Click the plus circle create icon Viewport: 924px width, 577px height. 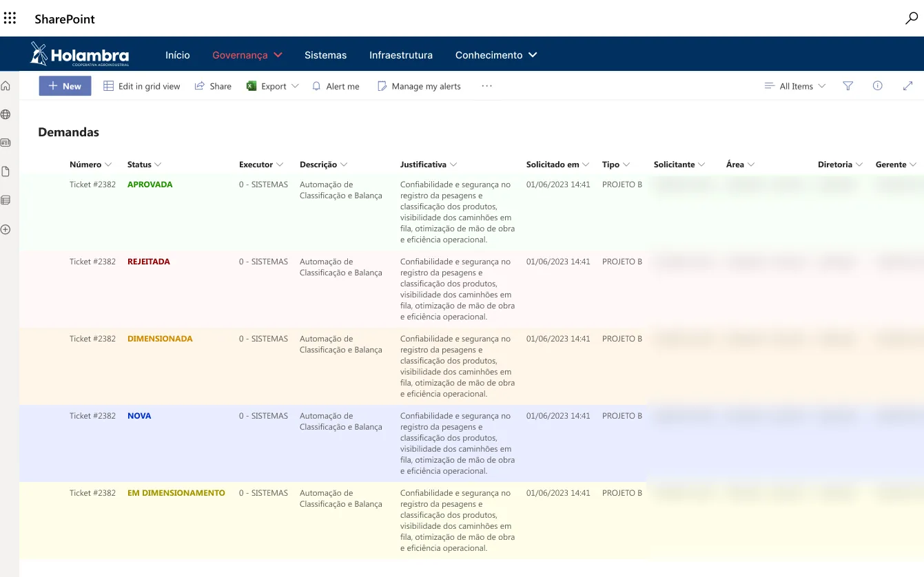point(6,229)
